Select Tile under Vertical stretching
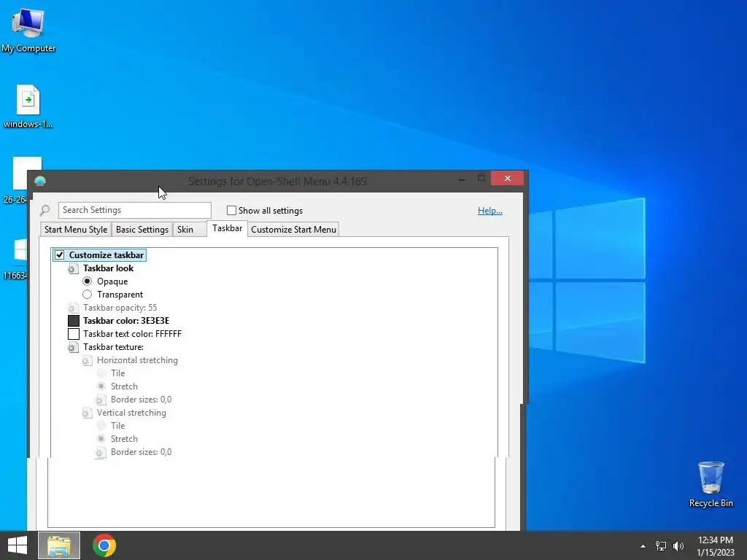This screenshot has height=560, width=747. click(101, 426)
